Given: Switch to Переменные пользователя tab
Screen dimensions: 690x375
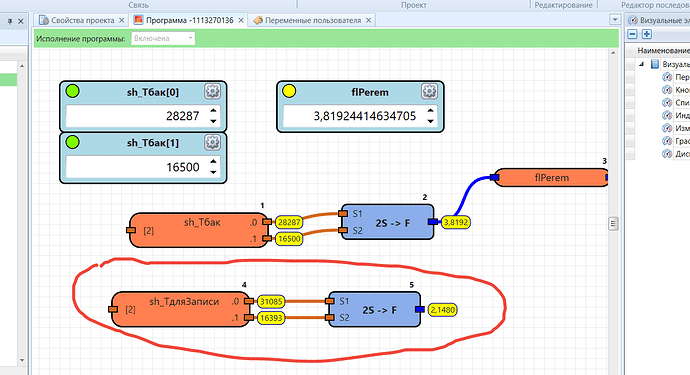Looking at the screenshot, I should pyautogui.click(x=313, y=20).
